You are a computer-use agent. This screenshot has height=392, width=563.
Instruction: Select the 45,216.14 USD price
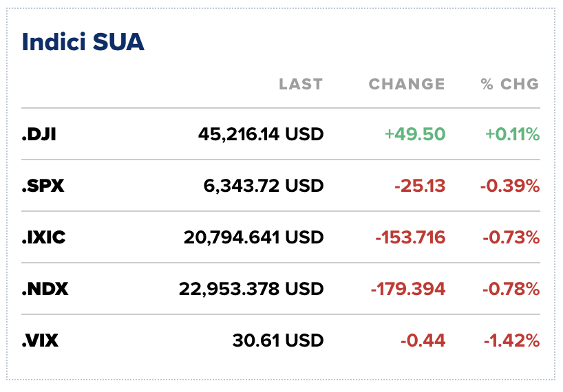[x=260, y=134]
